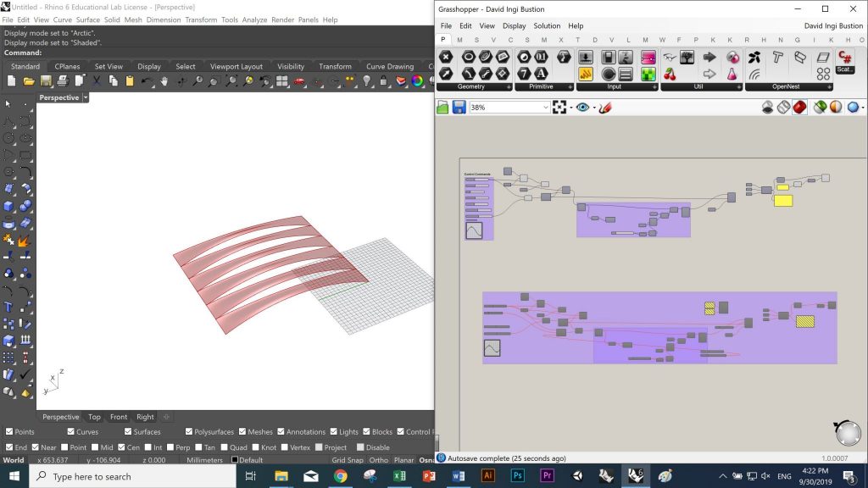Click the C# script component icon
The height and width of the screenshot is (488, 868).
point(844,58)
